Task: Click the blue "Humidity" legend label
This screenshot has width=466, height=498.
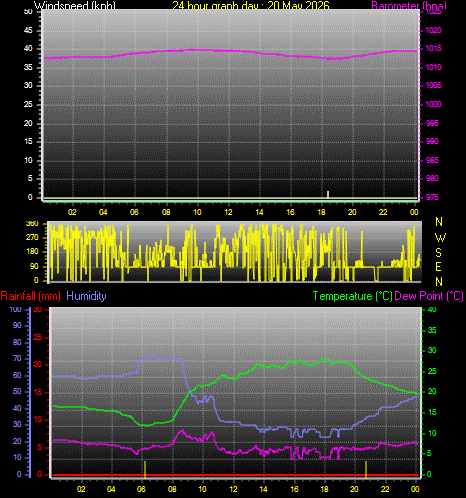Action: pos(86,296)
